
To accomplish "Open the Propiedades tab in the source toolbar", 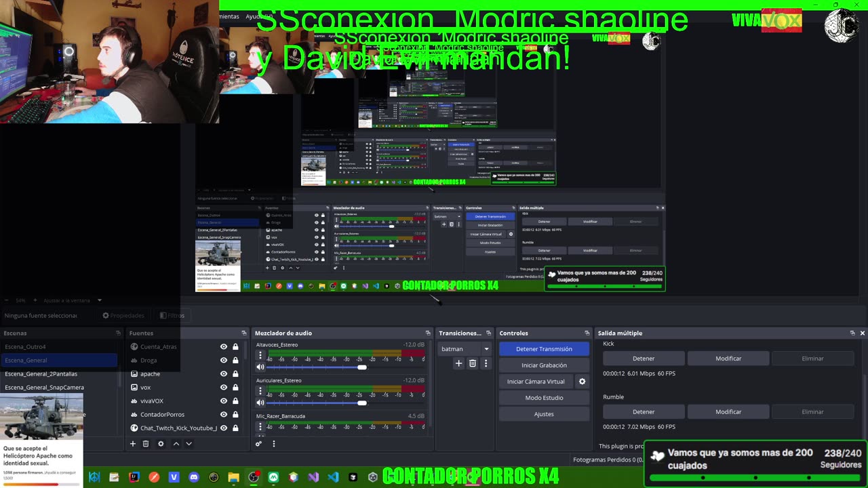I will 123,315.
